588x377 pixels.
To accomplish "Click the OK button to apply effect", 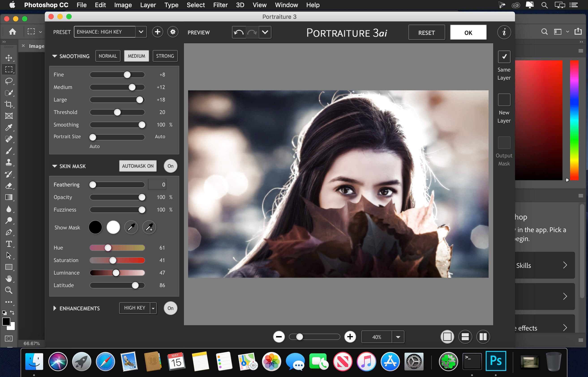I will coord(468,32).
